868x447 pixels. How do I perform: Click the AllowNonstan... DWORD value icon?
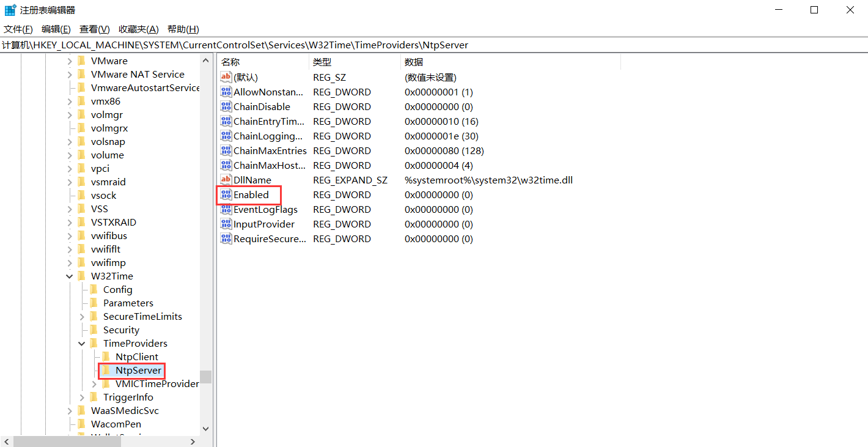click(x=226, y=92)
